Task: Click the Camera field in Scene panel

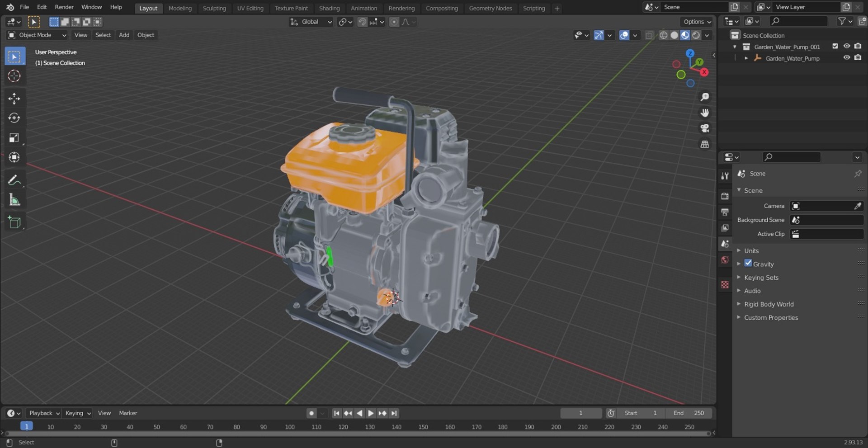Action: (826, 206)
